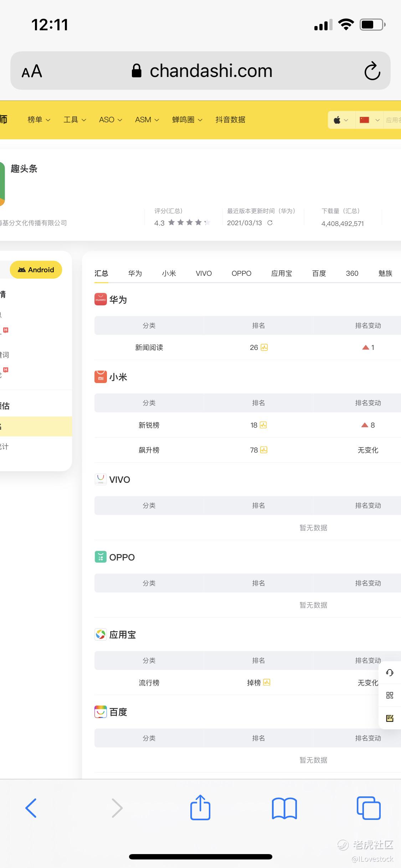The image size is (401, 868).
Task: Click the 新锐榜 category cell
Action: tap(149, 425)
